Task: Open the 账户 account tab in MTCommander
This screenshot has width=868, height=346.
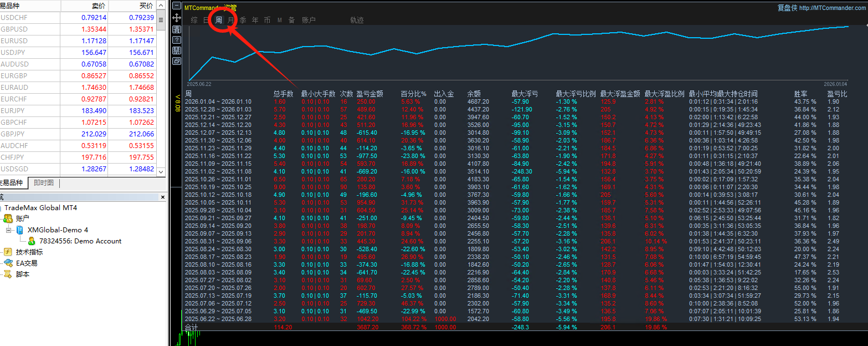Action: [x=309, y=20]
